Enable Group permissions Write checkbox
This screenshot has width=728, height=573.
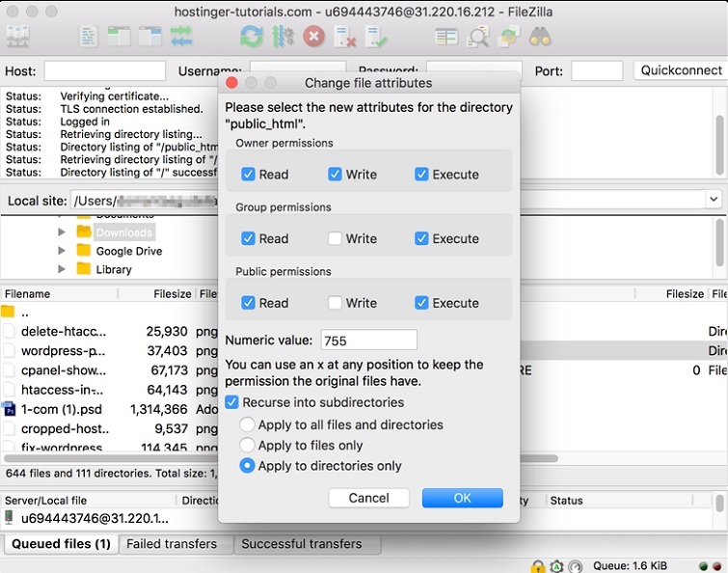point(335,238)
